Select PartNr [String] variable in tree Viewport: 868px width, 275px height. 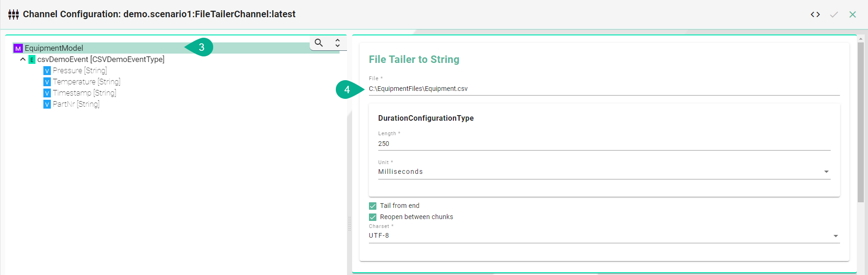(76, 104)
